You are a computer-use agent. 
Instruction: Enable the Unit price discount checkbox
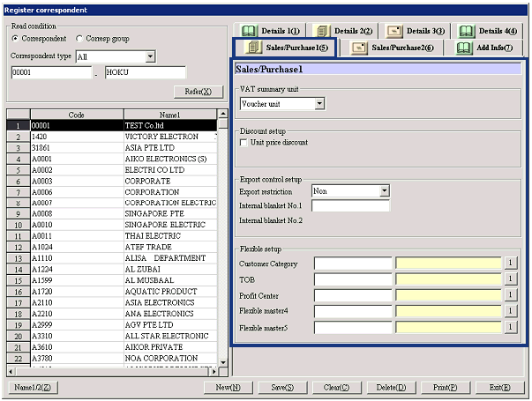[244, 142]
